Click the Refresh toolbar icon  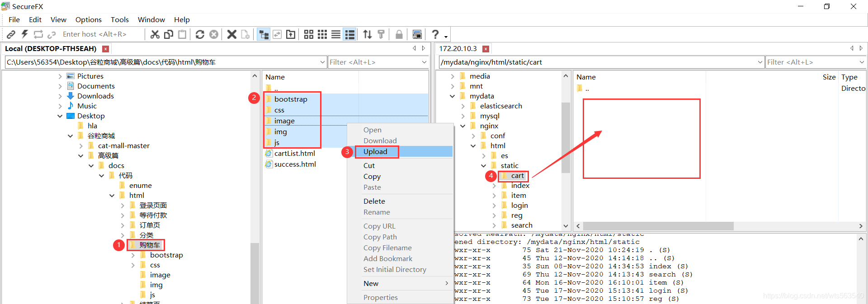[x=200, y=34]
